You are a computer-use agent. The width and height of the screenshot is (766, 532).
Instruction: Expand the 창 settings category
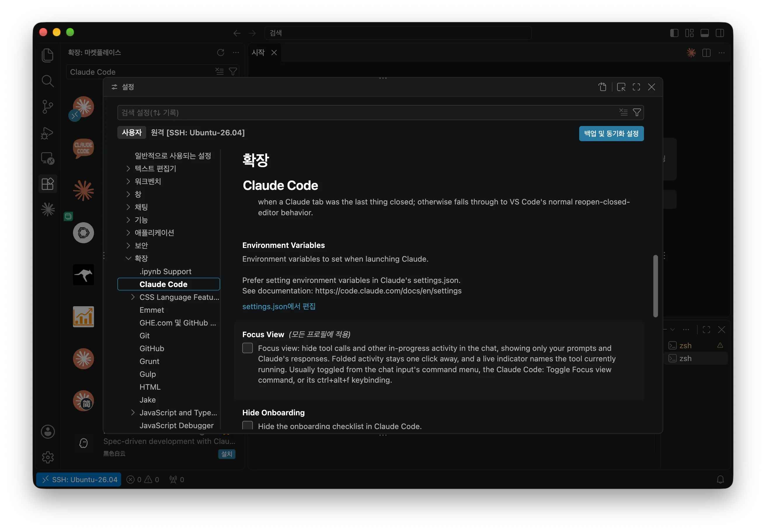(x=128, y=194)
